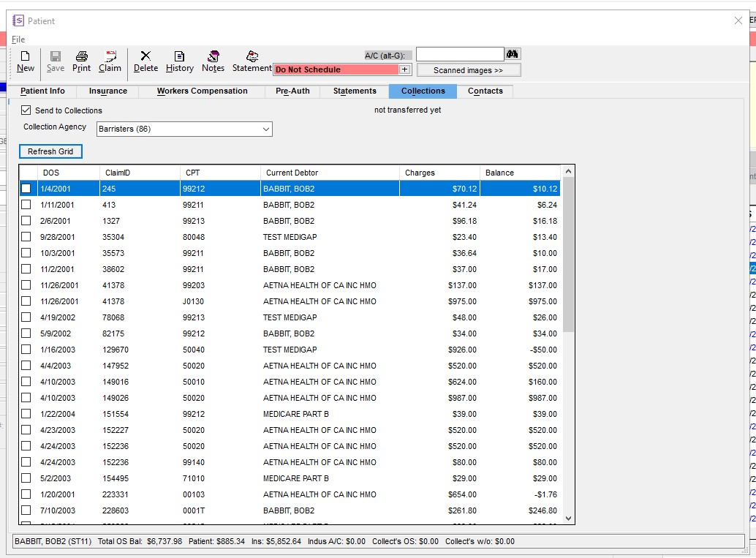This screenshot has width=756, height=558.
Task: Open the History toolbar icon
Action: 179,61
